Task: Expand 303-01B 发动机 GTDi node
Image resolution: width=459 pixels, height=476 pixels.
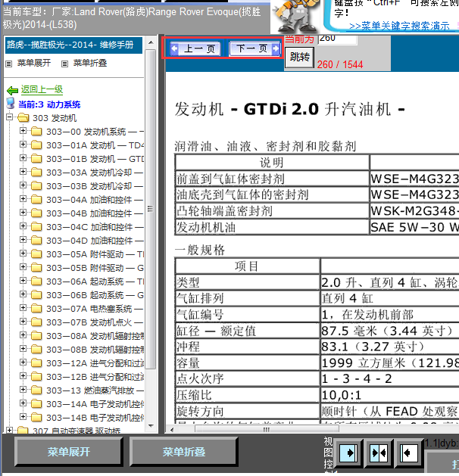Action: [x=23, y=158]
